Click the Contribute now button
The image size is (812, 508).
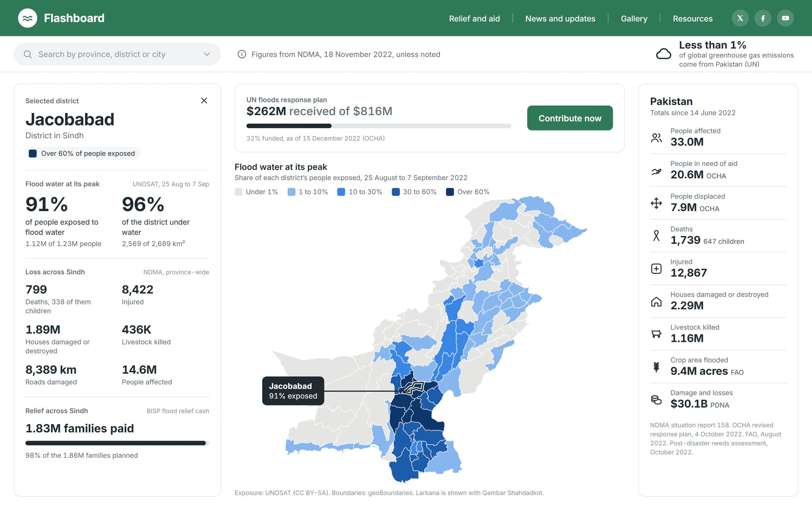coord(570,118)
